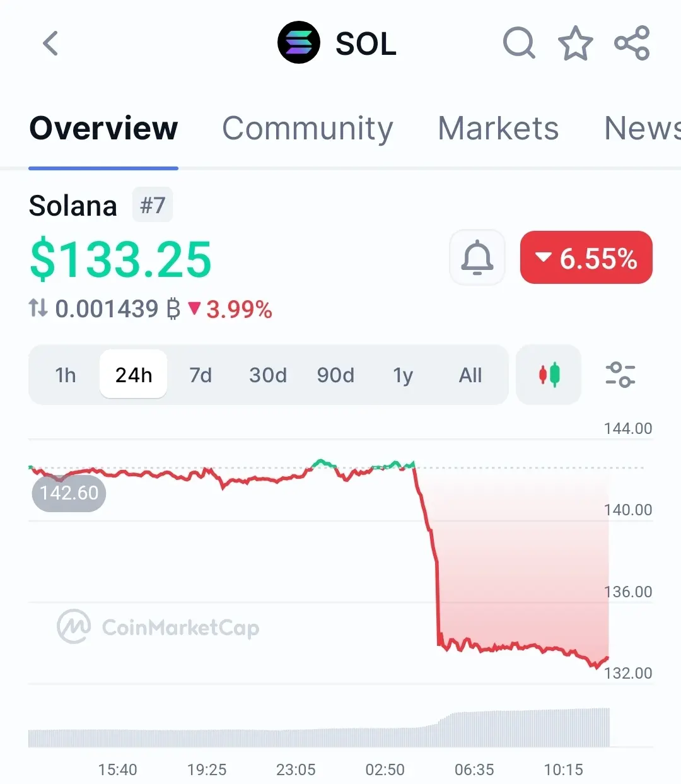
Task: Select the 90d time range
Action: tap(335, 375)
